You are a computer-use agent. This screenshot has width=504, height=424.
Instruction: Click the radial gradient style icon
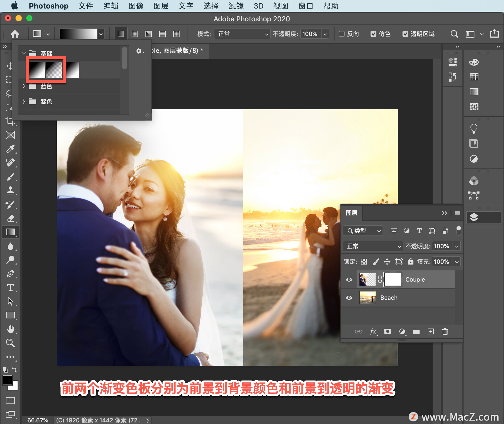click(135, 34)
